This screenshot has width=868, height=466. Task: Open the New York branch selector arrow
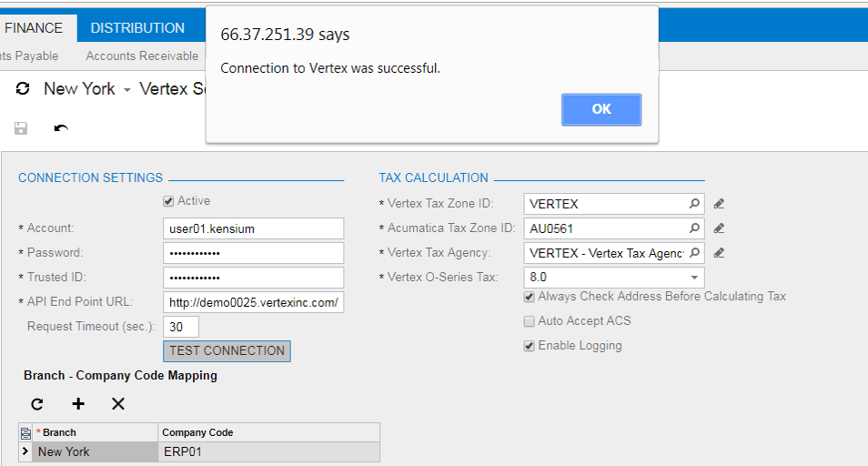point(126,90)
